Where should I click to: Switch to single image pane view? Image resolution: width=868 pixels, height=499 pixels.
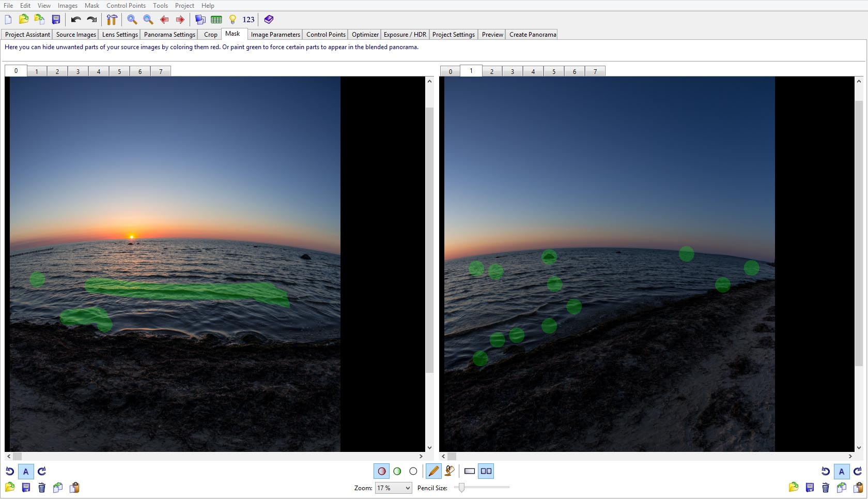click(x=470, y=471)
